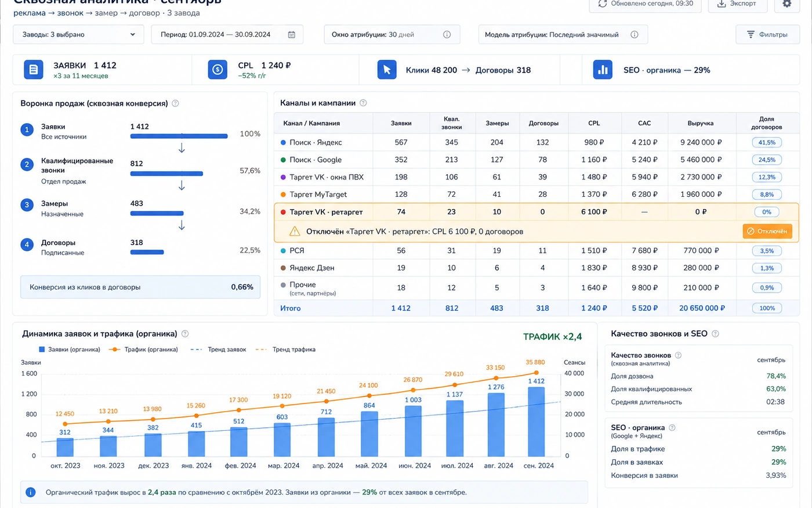Click the orange "Отключён" button
This screenshot has width=812, height=508.
coord(767,231)
